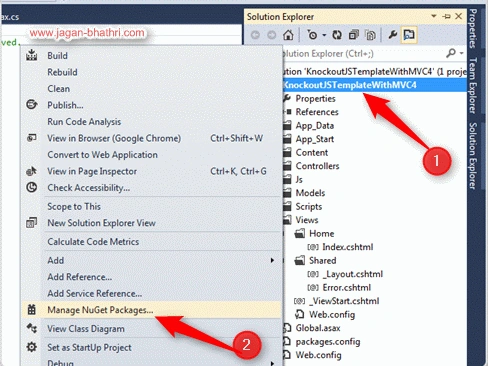Select the Shared folder

click(x=323, y=261)
